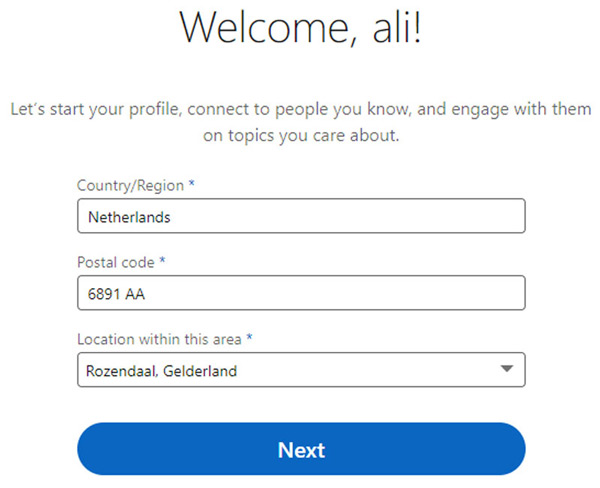The height and width of the screenshot is (488, 600).
Task: Click the Location within this area label
Action: (x=160, y=340)
